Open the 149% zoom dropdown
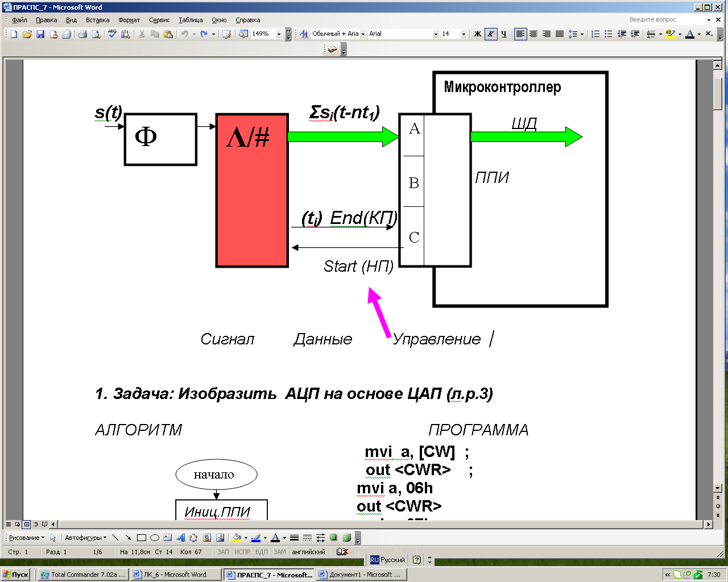Viewport: 728px width, 582px height. coord(279,34)
